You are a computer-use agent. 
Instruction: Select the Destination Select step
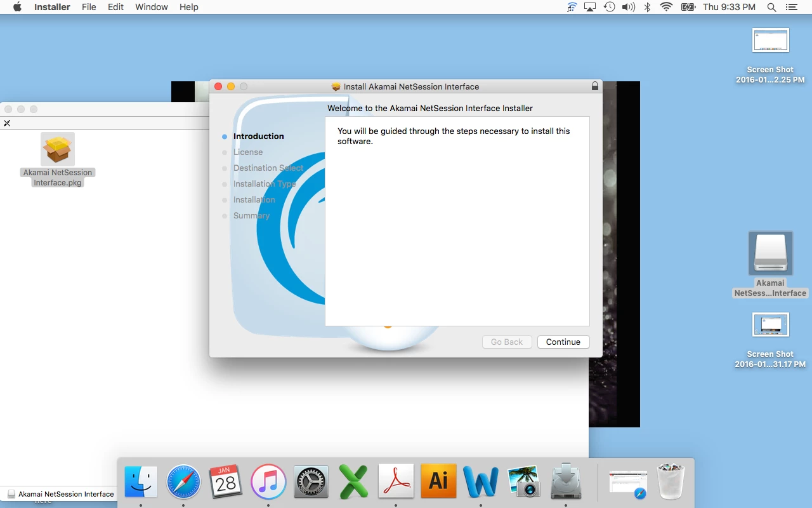pos(268,168)
